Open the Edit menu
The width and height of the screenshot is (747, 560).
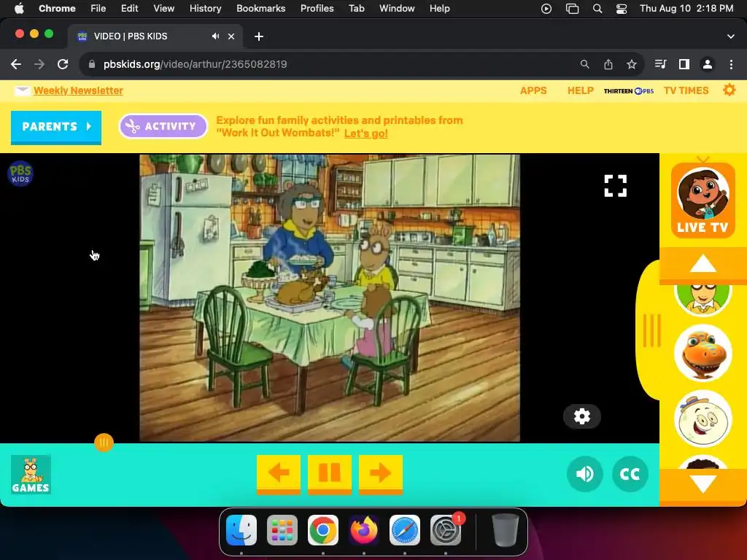[x=129, y=8]
